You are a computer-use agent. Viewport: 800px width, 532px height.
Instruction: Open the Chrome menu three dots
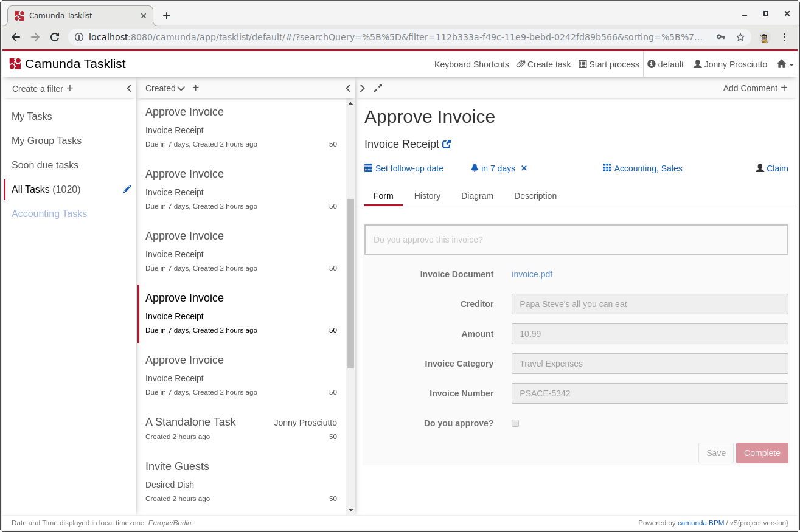[x=785, y=37]
